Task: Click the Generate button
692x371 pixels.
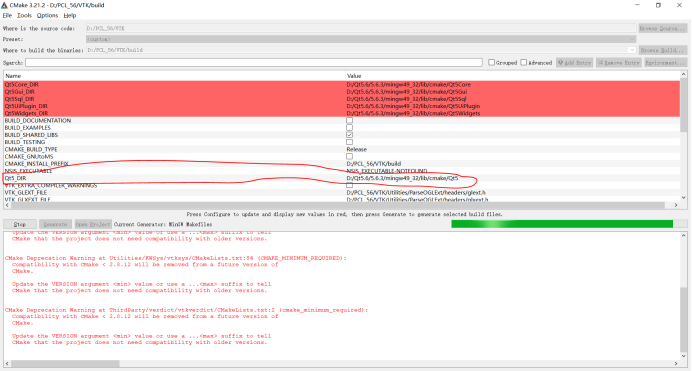Action: pyautogui.click(x=55, y=224)
